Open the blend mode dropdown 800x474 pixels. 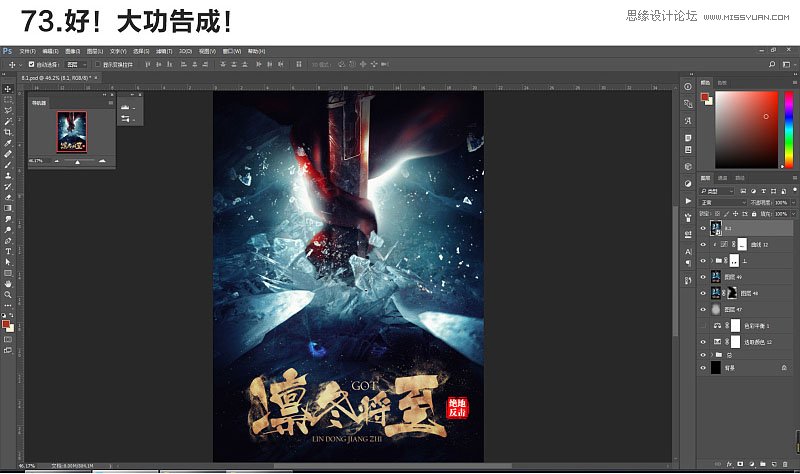[x=723, y=203]
